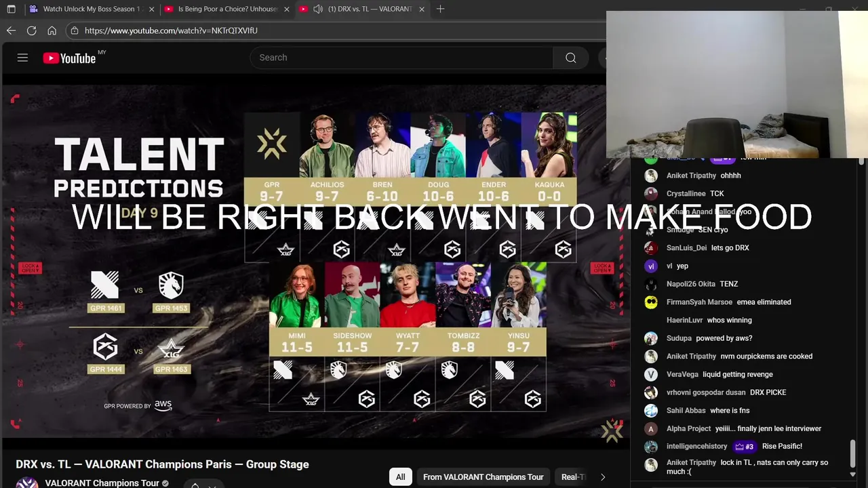Open the VALORANT Champions Tour channel name
This screenshot has width=868, height=488.
pyautogui.click(x=102, y=483)
